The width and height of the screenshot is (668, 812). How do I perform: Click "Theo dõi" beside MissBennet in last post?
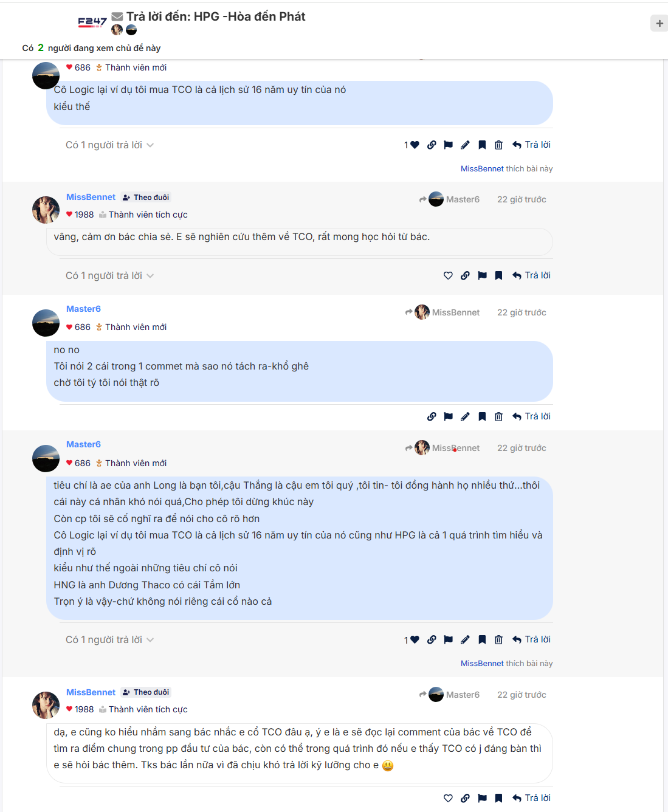[x=146, y=692]
